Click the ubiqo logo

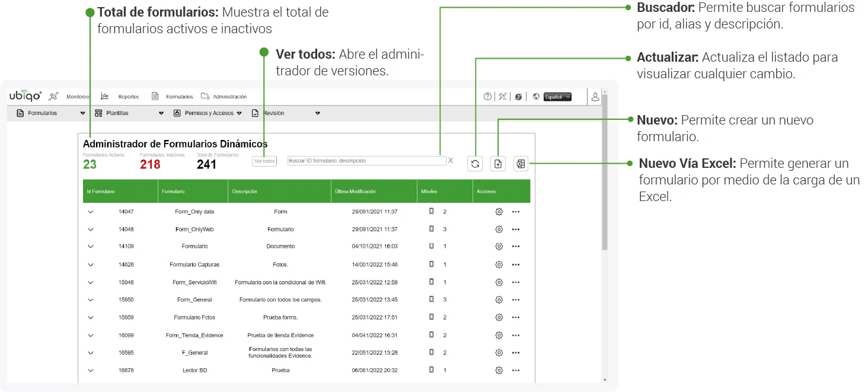(25, 96)
